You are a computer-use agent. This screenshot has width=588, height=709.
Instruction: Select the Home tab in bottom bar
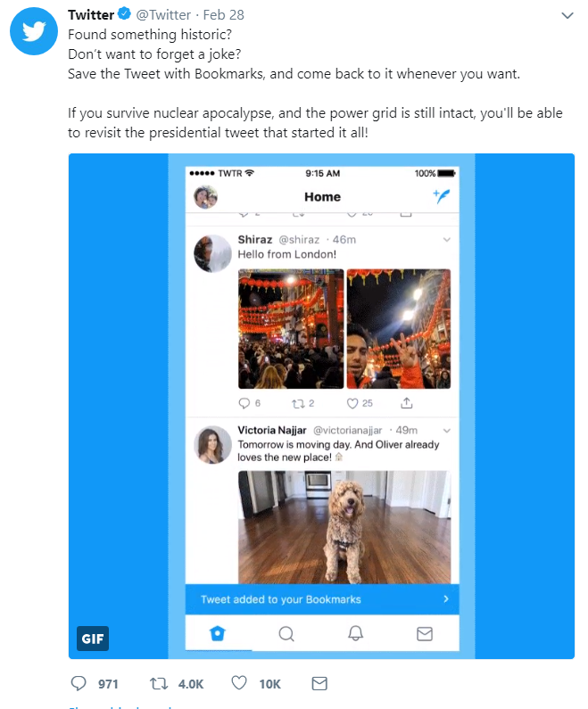point(218,633)
